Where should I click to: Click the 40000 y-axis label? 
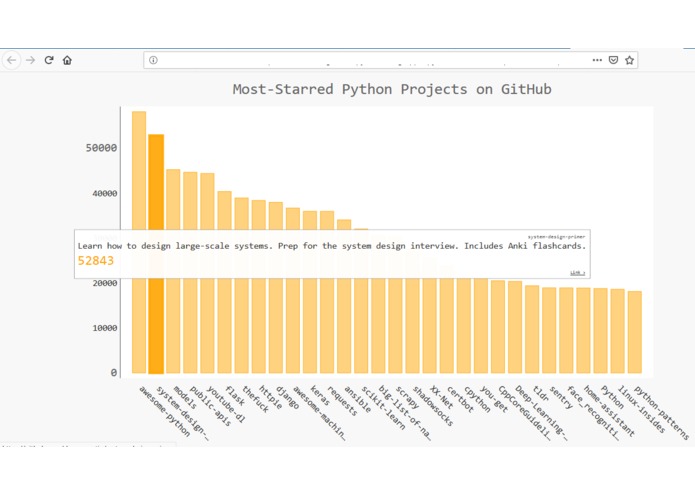pos(105,194)
